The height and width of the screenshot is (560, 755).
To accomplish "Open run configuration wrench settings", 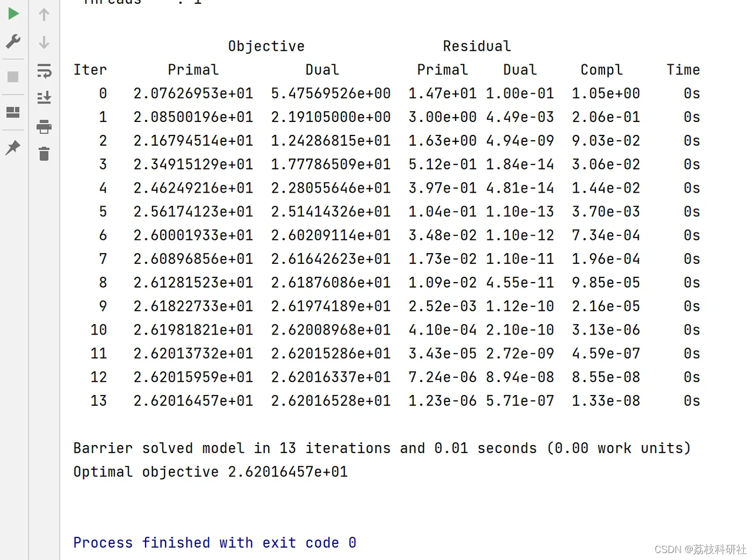I will click(13, 42).
